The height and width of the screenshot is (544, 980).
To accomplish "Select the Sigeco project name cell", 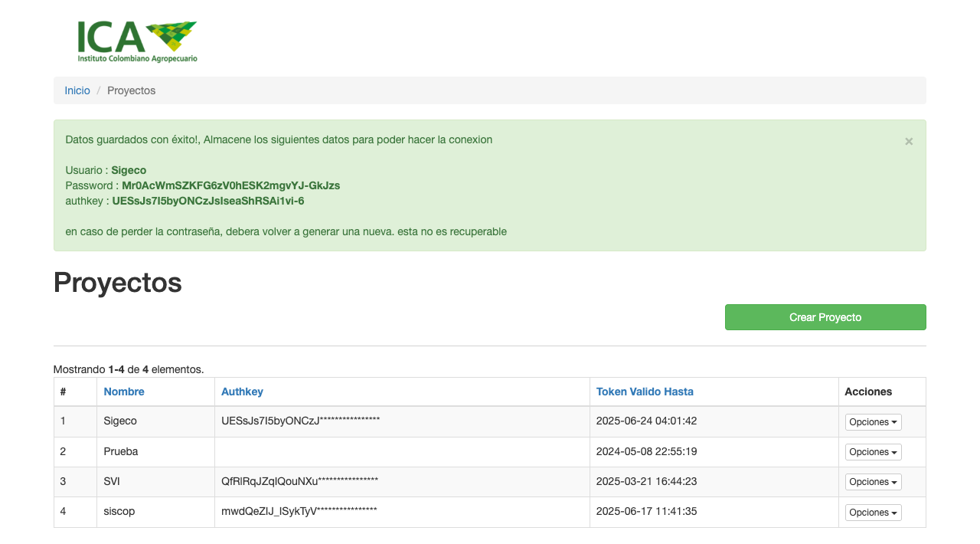I will 120,421.
